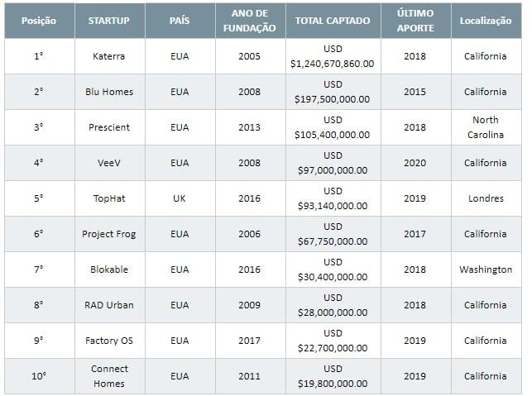Click the North Carolina location cell

click(486, 127)
